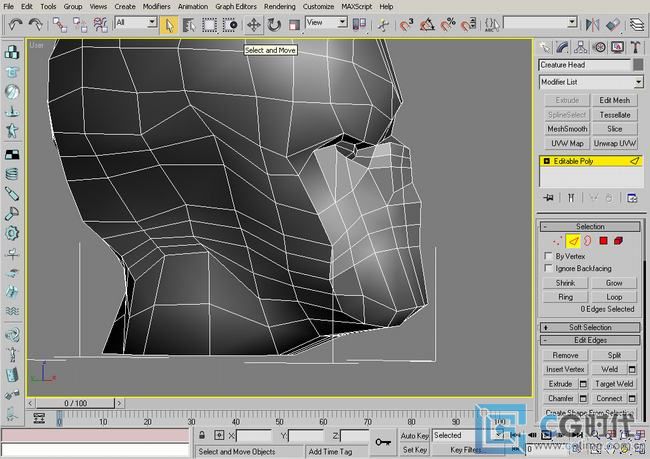Activate the Select and Rotate tool

[x=274, y=25]
